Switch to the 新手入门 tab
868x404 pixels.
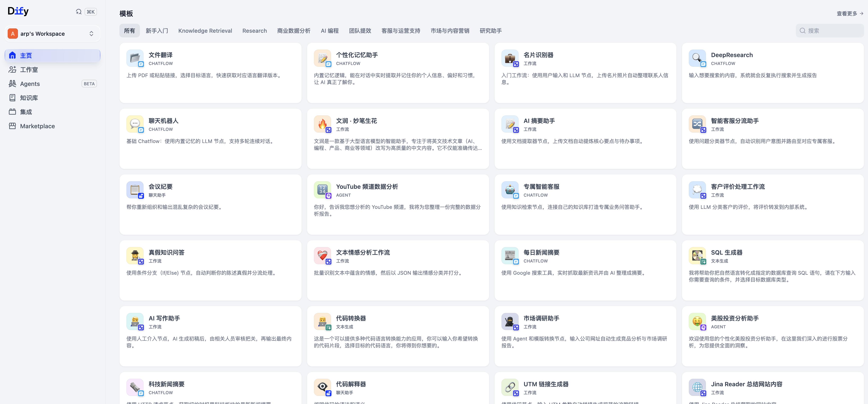coord(157,31)
